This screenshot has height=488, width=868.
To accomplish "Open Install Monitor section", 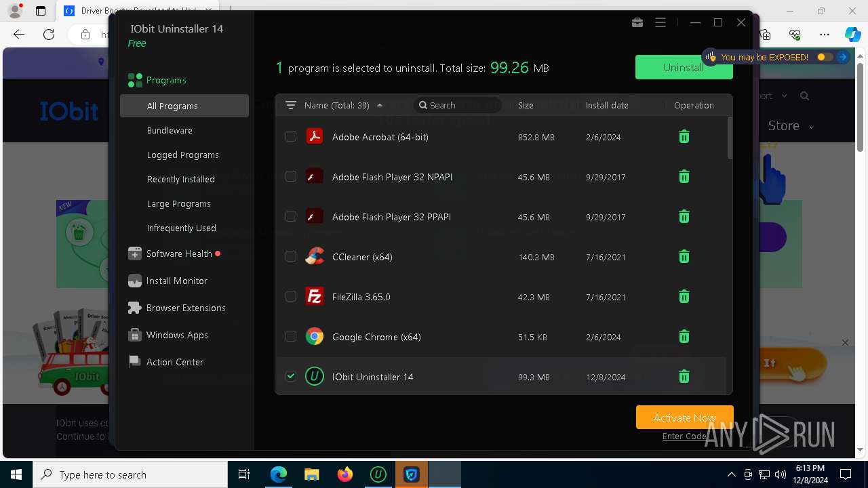I will point(177,281).
